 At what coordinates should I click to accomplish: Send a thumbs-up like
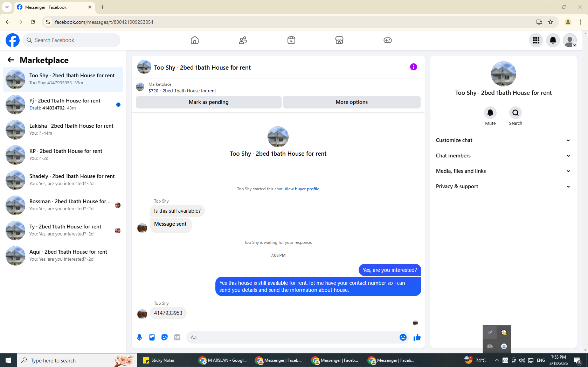417,337
